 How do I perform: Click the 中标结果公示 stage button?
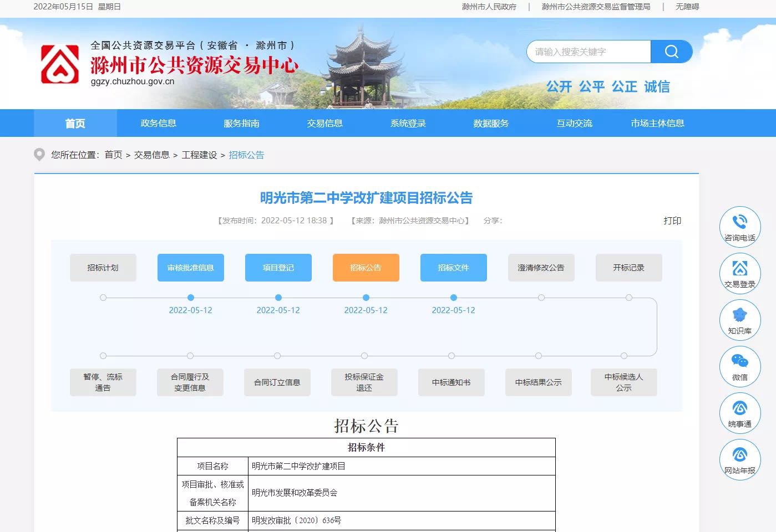[x=538, y=382]
